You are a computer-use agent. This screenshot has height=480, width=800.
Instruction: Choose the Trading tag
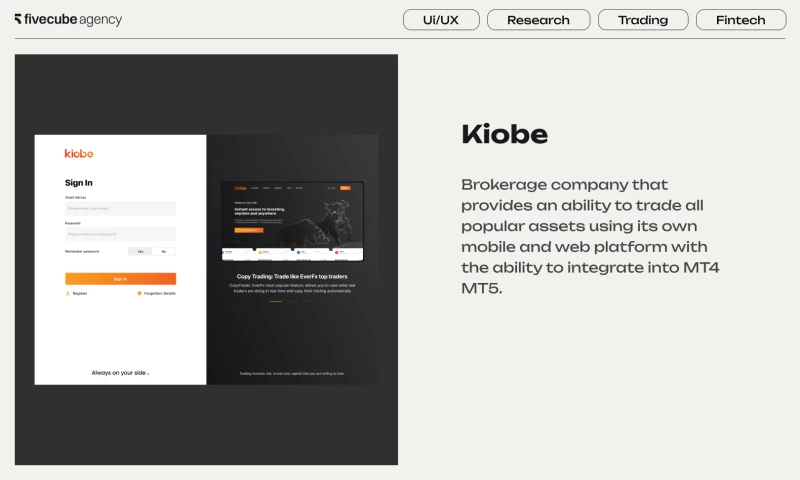(x=643, y=20)
